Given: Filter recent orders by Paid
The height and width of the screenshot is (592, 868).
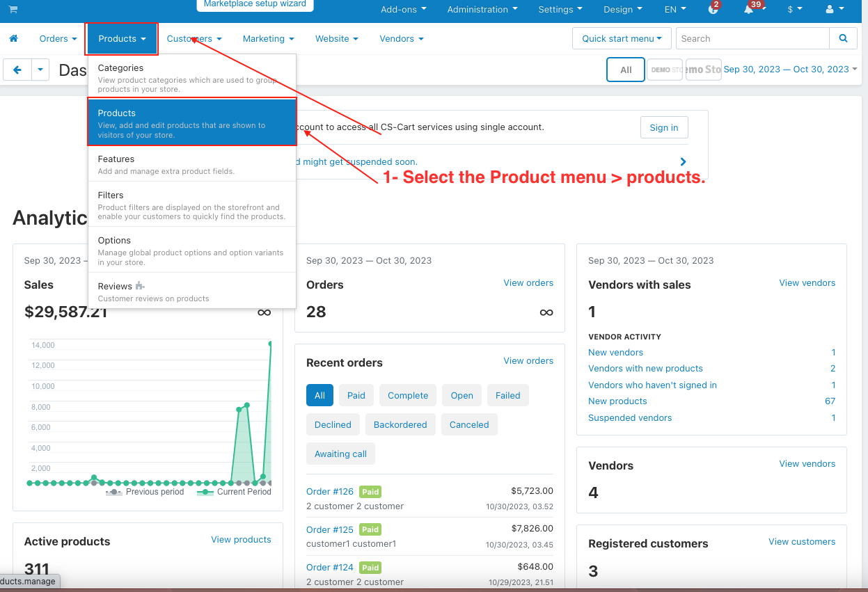Looking at the screenshot, I should coord(356,395).
